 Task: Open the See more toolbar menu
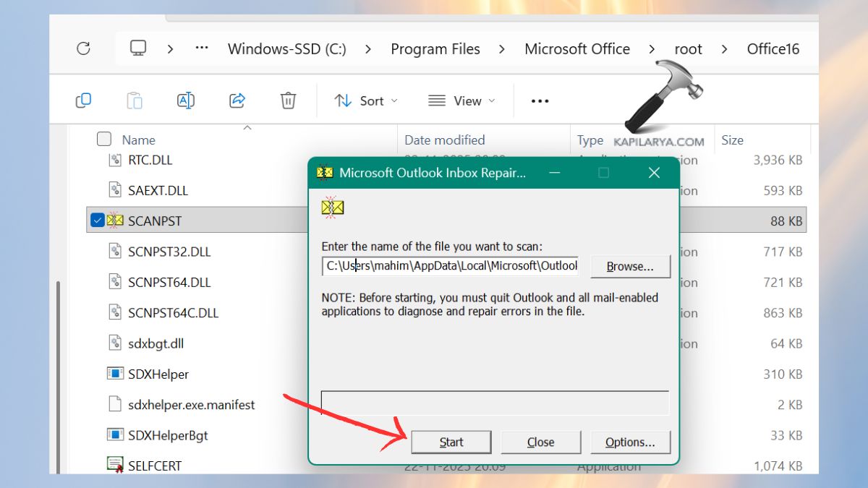[539, 100]
